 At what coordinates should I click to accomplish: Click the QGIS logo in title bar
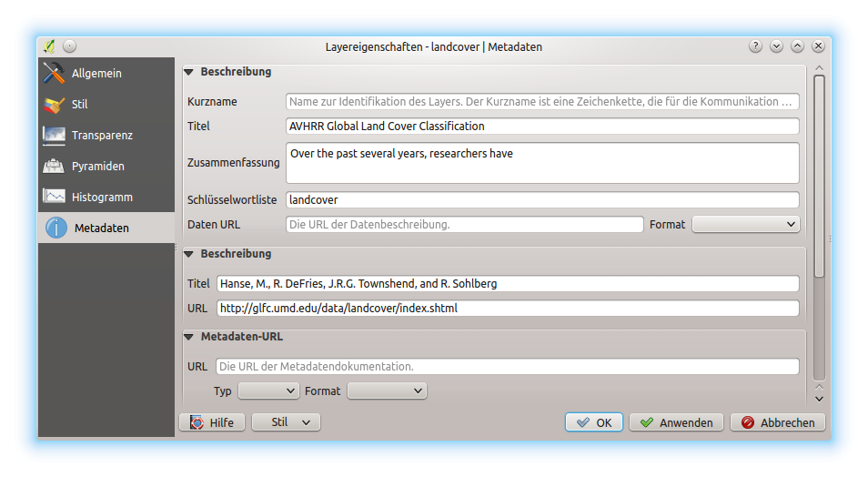click(x=49, y=46)
